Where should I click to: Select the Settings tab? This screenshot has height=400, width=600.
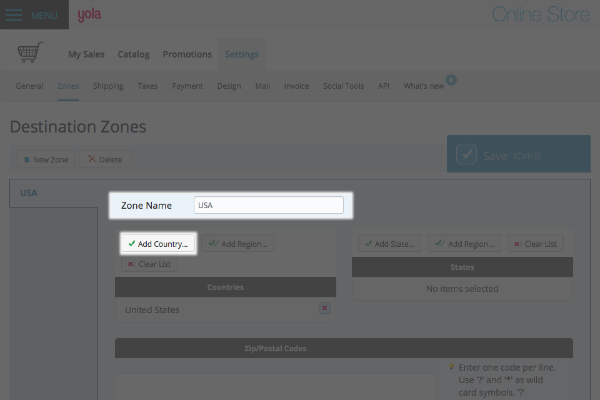[x=242, y=54]
